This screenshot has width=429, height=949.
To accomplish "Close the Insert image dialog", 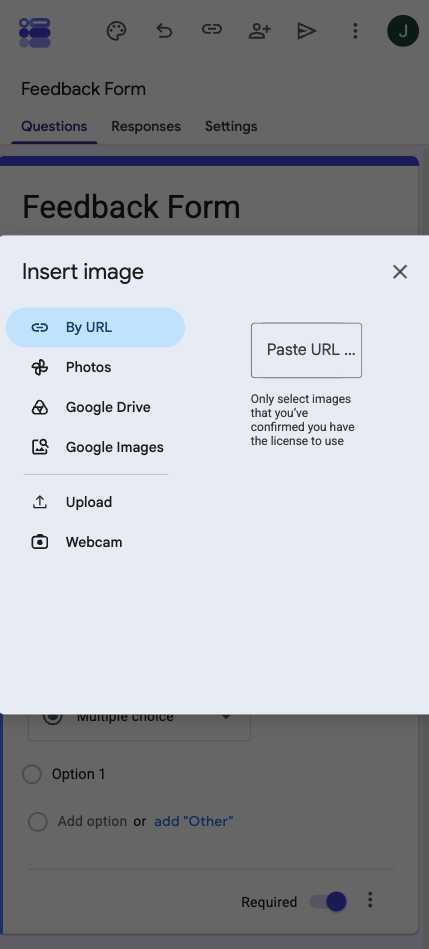I will [x=399, y=272].
